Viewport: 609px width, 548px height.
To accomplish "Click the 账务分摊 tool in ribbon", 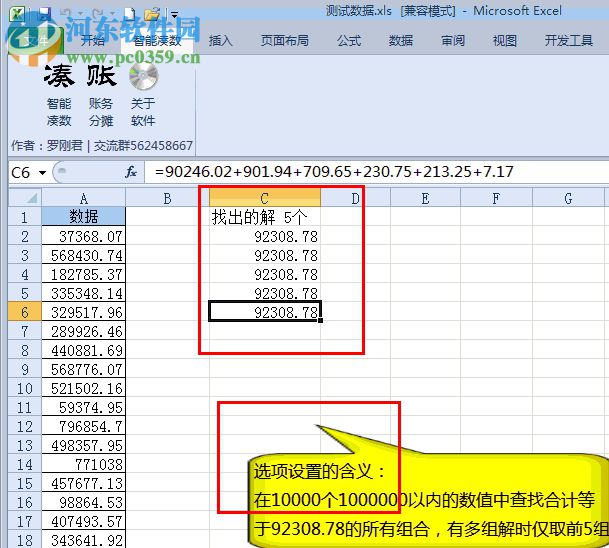I will click(x=101, y=95).
